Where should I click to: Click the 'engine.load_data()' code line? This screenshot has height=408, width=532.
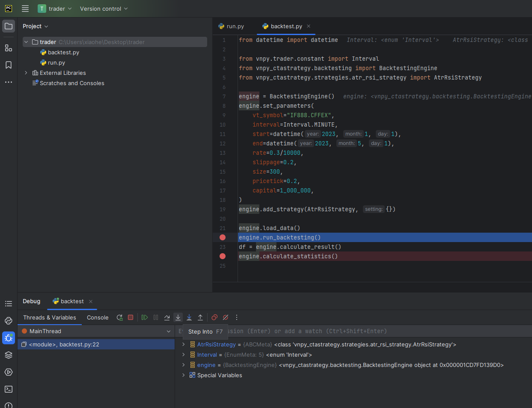click(270, 228)
